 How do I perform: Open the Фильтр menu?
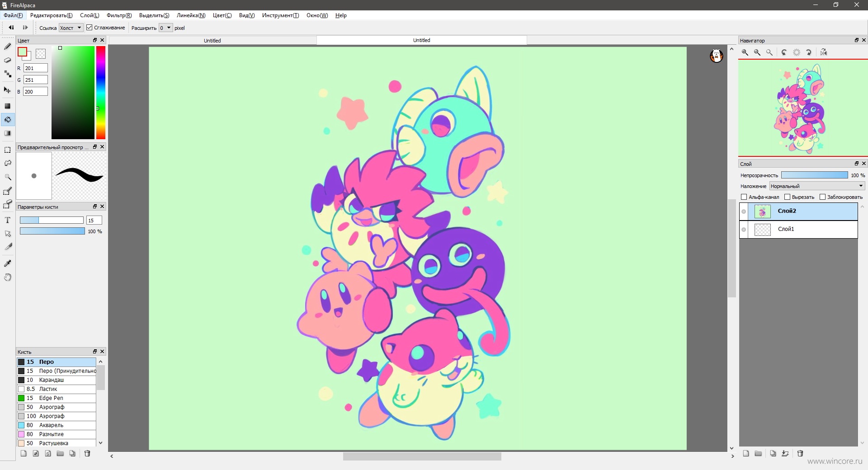pyautogui.click(x=119, y=15)
